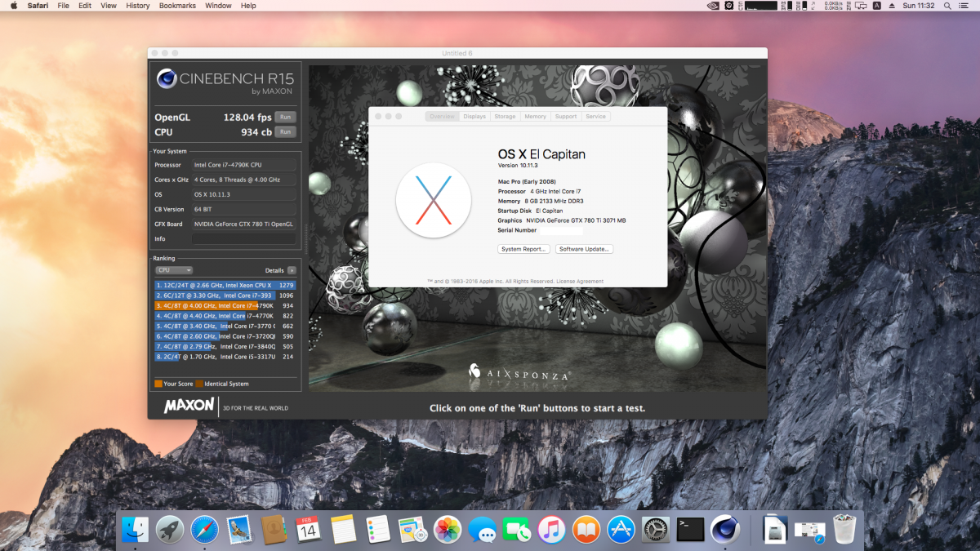This screenshot has width=980, height=551.
Task: Expand ranking Details arrow button
Action: [292, 270]
